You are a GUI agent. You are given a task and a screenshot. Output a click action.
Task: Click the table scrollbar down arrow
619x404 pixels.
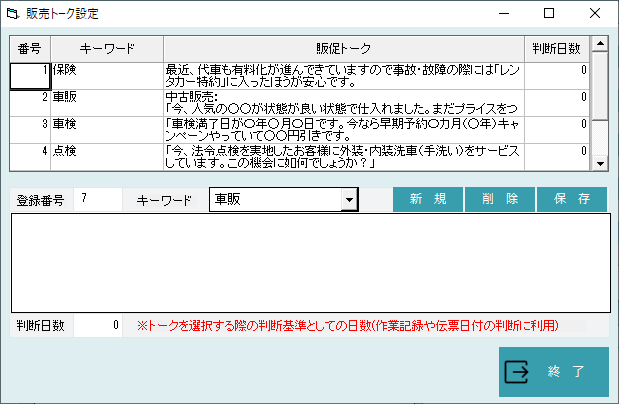click(600, 163)
